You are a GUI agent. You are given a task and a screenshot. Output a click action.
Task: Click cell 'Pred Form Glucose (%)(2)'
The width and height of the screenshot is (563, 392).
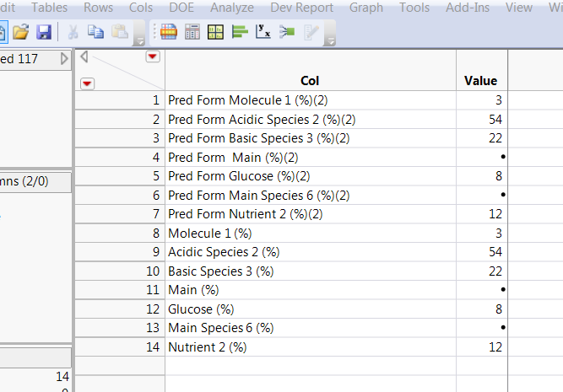pyautogui.click(x=311, y=176)
